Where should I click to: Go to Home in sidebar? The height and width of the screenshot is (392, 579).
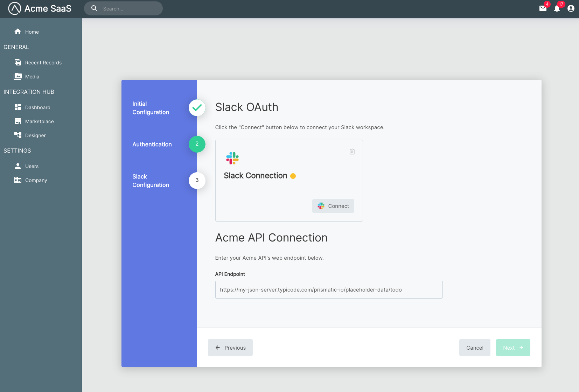[32, 32]
